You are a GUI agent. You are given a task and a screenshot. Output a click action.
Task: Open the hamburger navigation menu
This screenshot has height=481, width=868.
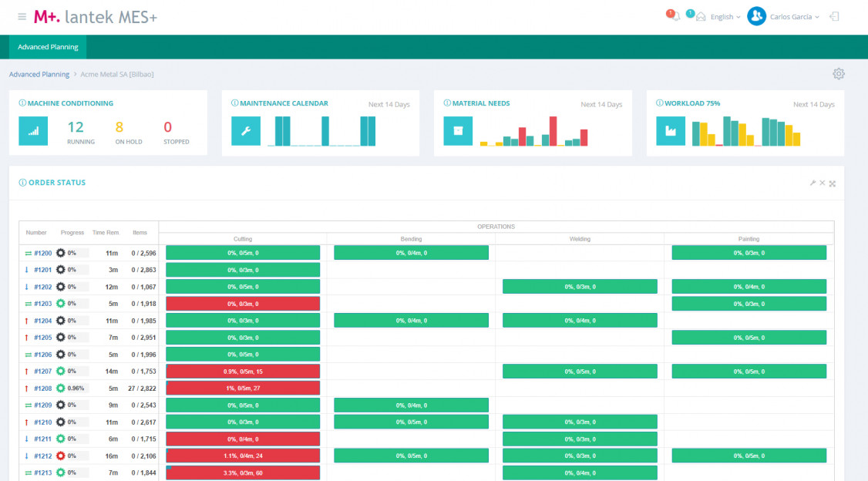[x=22, y=17]
